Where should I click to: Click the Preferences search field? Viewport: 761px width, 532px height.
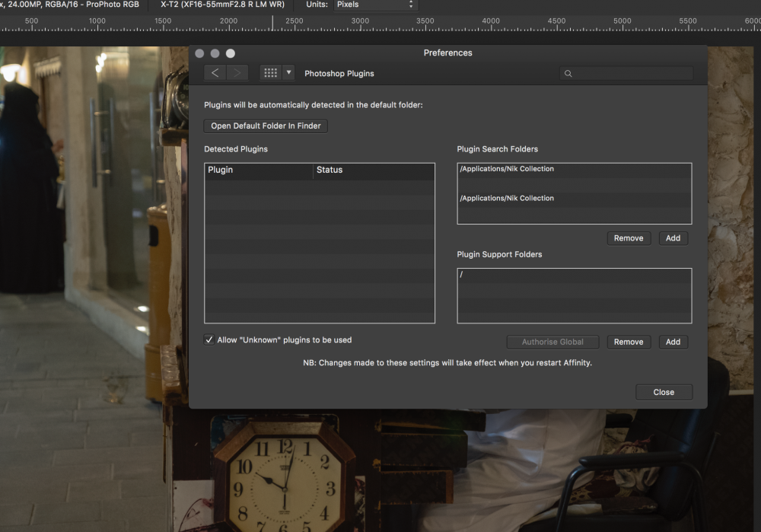click(627, 74)
